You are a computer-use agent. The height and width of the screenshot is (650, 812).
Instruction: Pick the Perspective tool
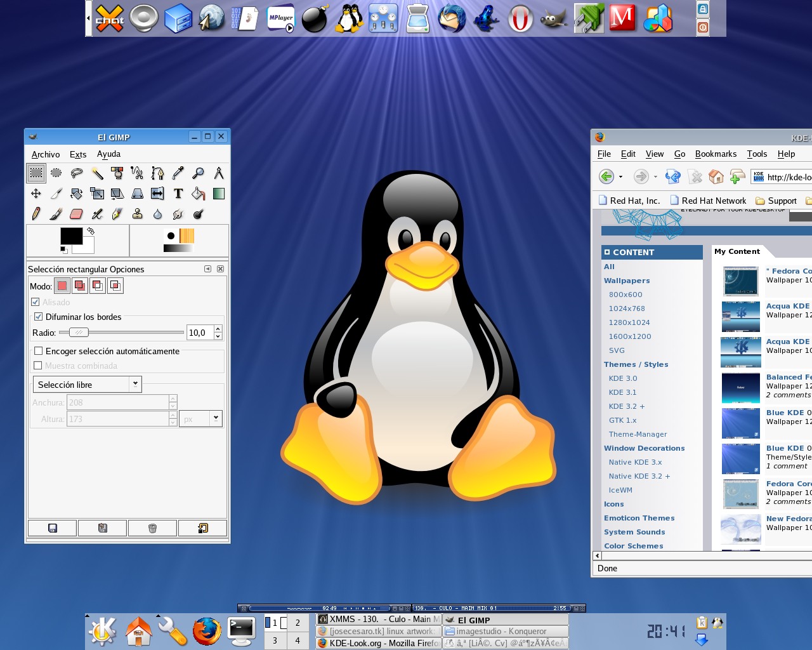click(x=137, y=194)
